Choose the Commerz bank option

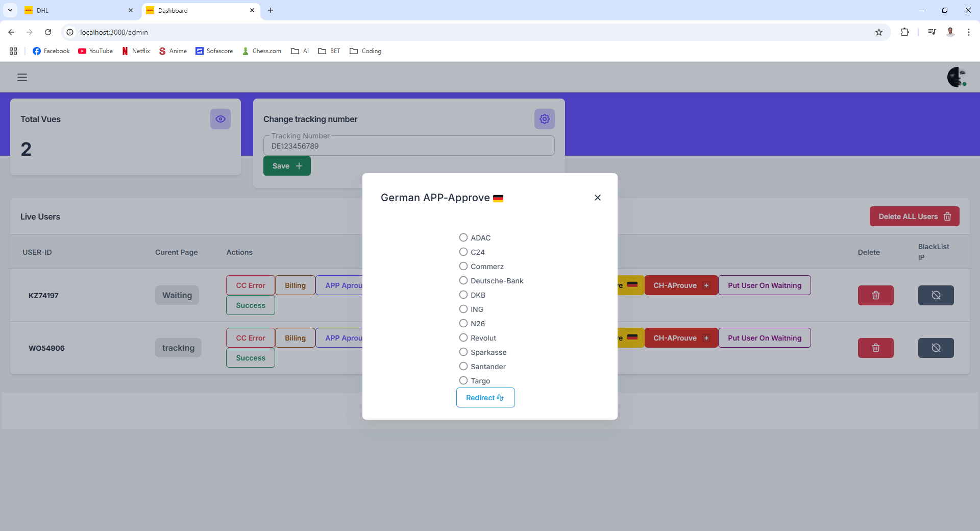463,266
